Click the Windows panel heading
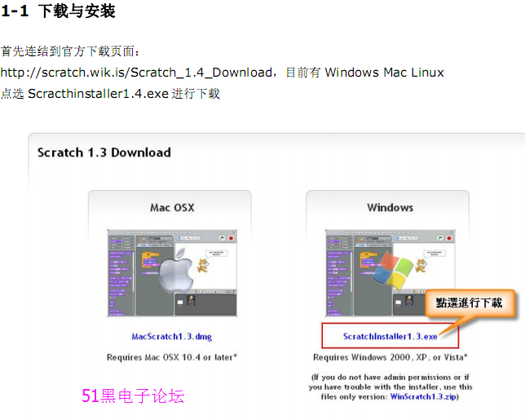This screenshot has height=420, width=525. tap(390, 208)
